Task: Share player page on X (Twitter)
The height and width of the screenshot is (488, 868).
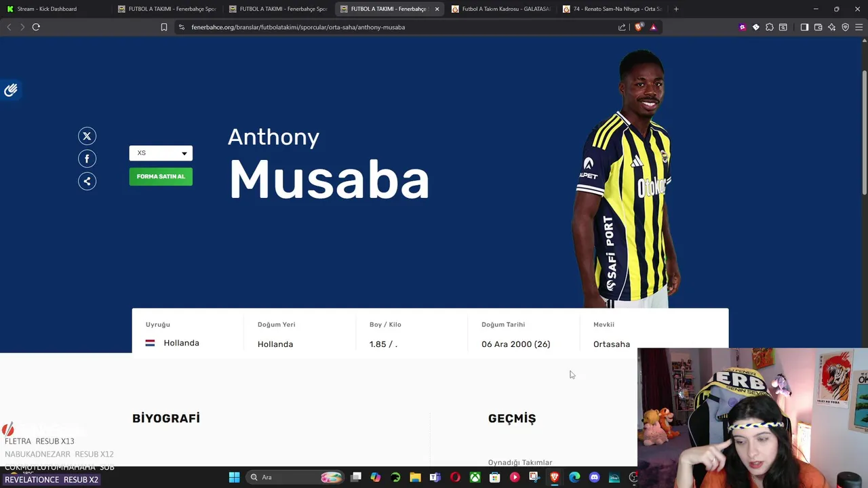Action: 87,136
